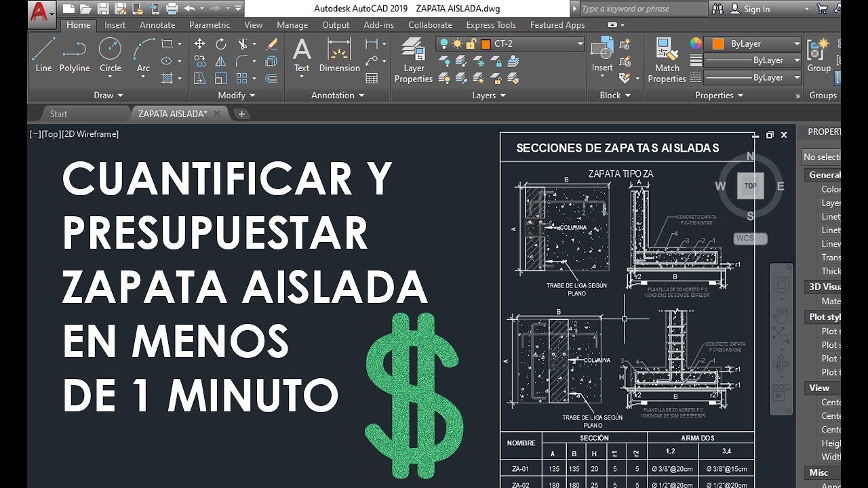Click the orange ByLayer object color swatch
Viewport: 868px width, 488px height.
[x=718, y=44]
